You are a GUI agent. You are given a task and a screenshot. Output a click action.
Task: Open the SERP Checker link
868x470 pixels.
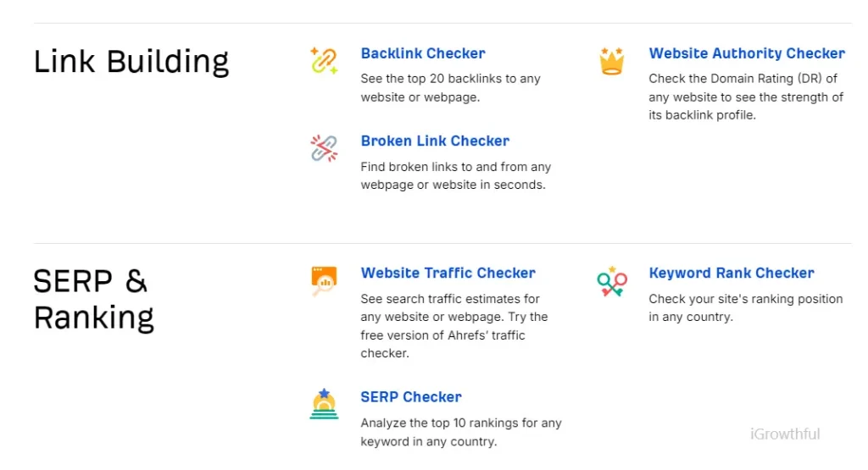(411, 397)
